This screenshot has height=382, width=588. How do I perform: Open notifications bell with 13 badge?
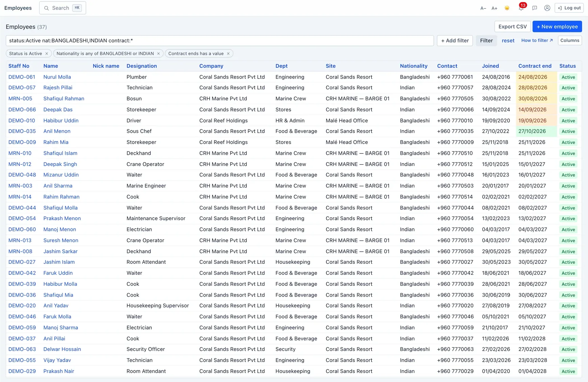pyautogui.click(x=521, y=7)
